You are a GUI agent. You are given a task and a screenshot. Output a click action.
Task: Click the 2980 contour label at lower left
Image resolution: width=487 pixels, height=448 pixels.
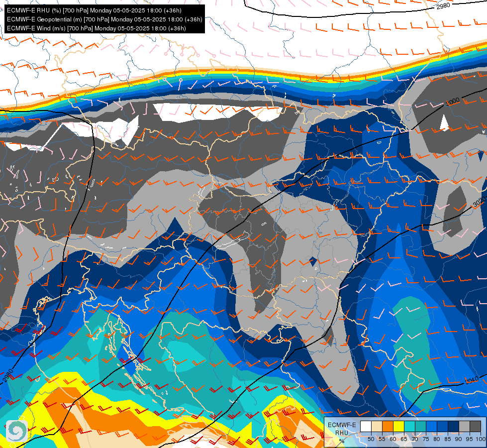tap(8, 375)
